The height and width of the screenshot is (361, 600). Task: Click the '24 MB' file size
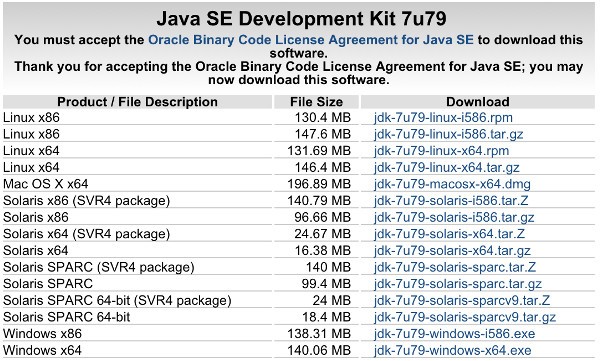[x=332, y=301]
